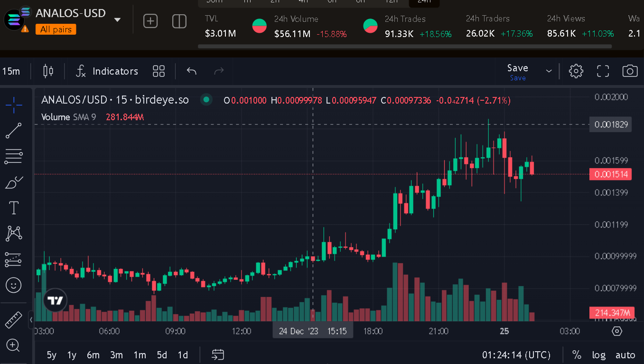Select the brush drawing tool
This screenshot has height=364, width=644.
pos(14,182)
